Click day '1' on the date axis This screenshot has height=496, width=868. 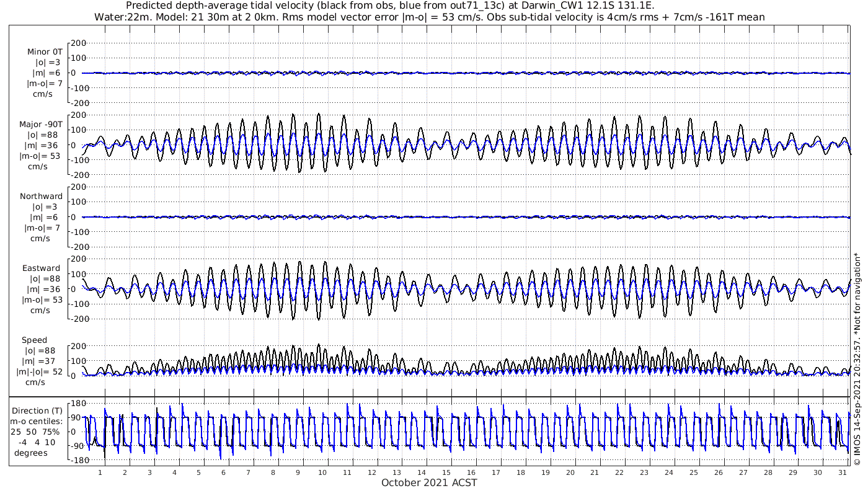100,472
